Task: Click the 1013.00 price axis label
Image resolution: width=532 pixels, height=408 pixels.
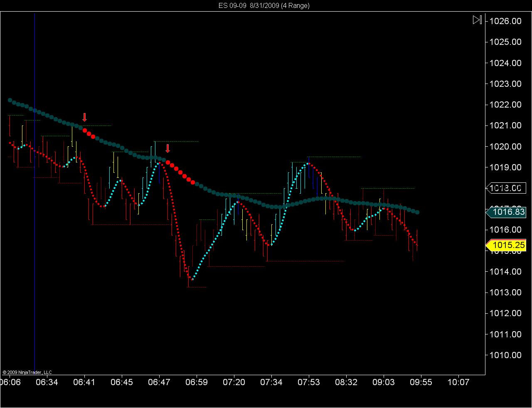Action: tap(505, 292)
